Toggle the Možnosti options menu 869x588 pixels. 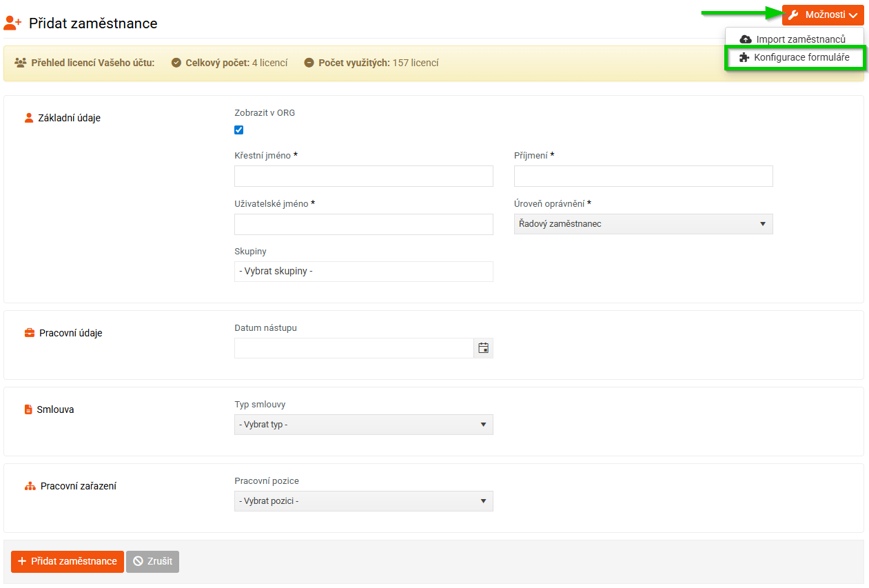click(822, 14)
